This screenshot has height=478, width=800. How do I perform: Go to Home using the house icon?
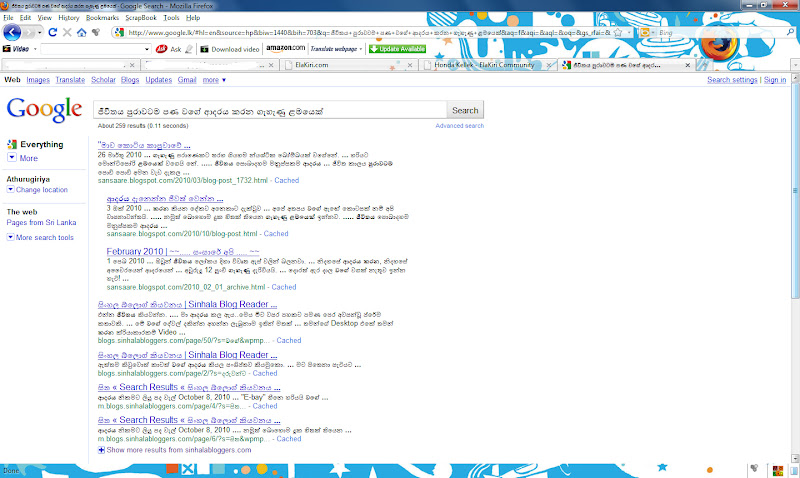point(81,32)
